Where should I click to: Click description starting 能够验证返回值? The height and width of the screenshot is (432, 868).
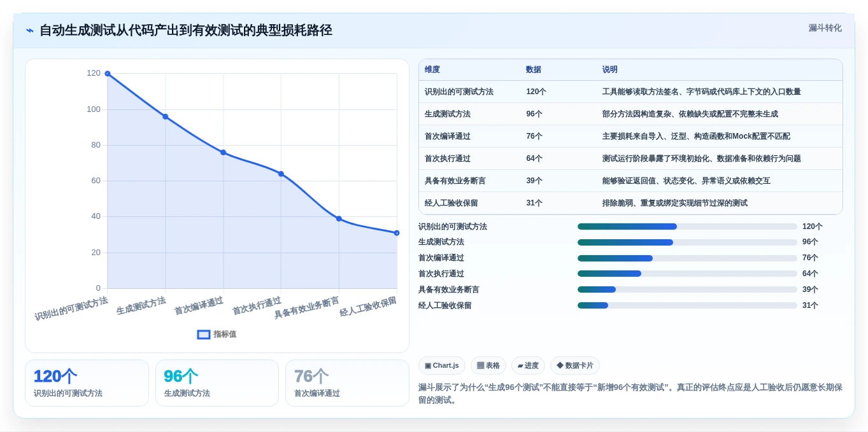point(687,181)
